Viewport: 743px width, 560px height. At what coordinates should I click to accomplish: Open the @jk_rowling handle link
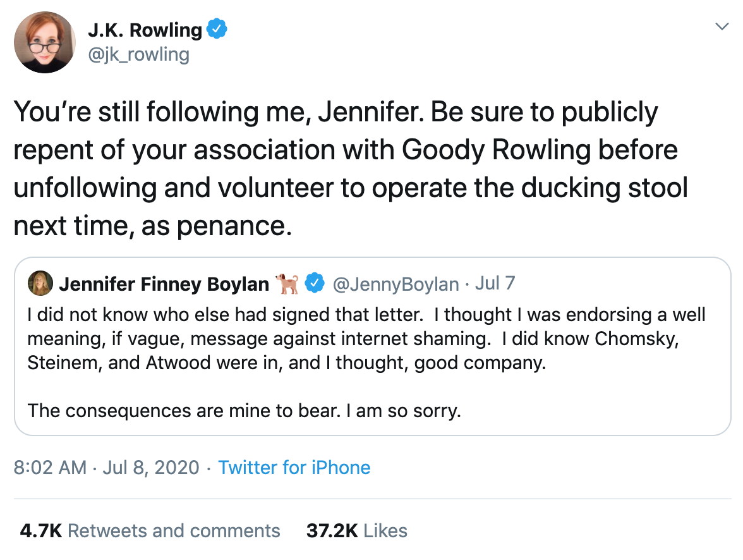click(x=139, y=54)
